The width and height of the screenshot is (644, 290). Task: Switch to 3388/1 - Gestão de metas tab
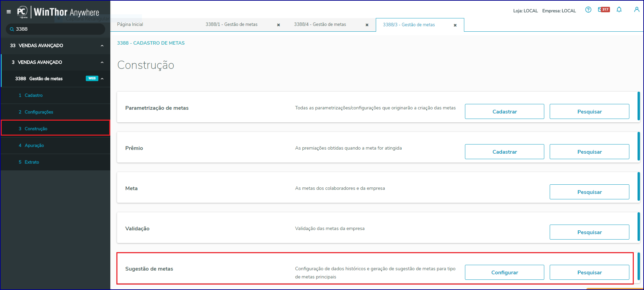coord(231,25)
